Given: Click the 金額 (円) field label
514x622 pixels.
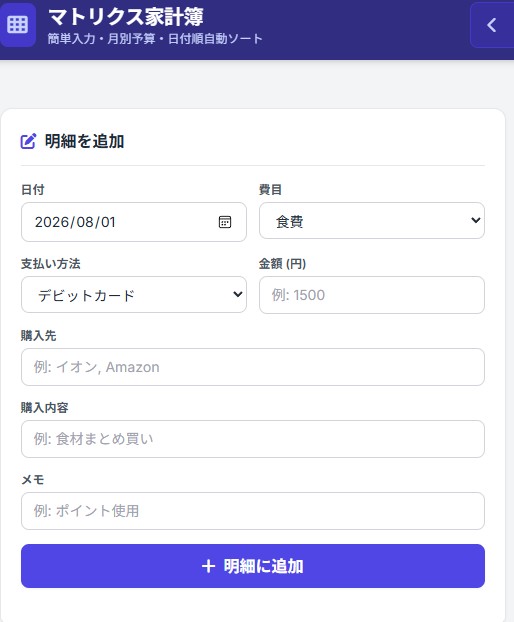Looking at the screenshot, I should click(x=282, y=263).
